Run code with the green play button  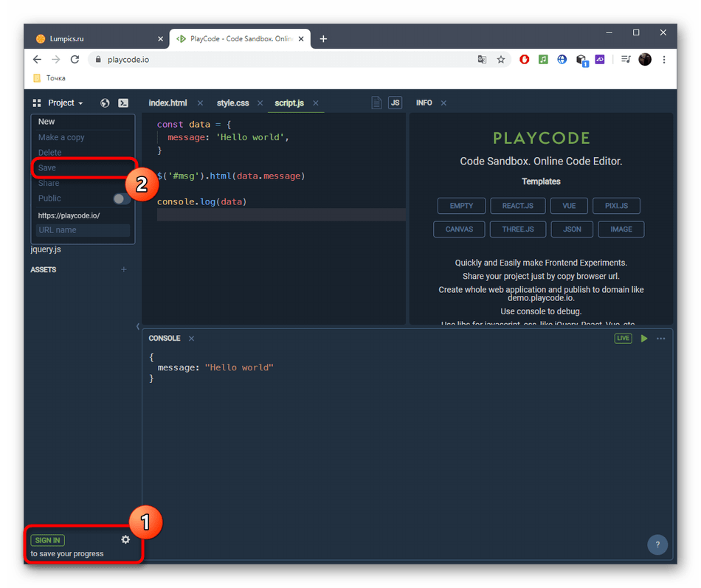click(x=644, y=339)
